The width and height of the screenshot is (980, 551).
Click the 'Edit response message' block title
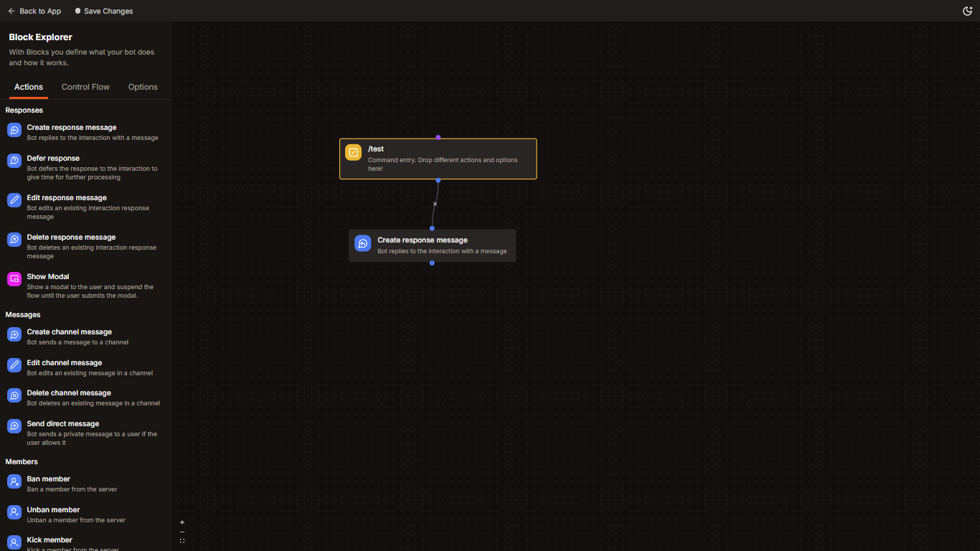[x=67, y=197]
